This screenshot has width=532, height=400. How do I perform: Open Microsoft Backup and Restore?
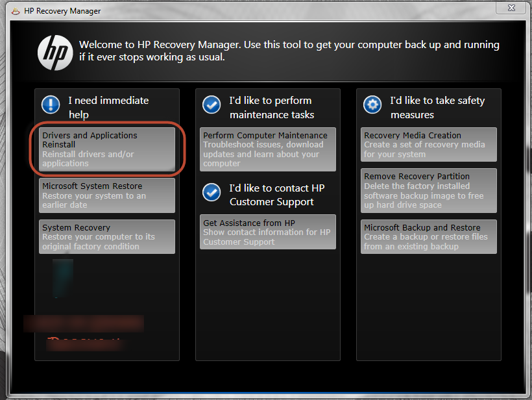pos(428,236)
